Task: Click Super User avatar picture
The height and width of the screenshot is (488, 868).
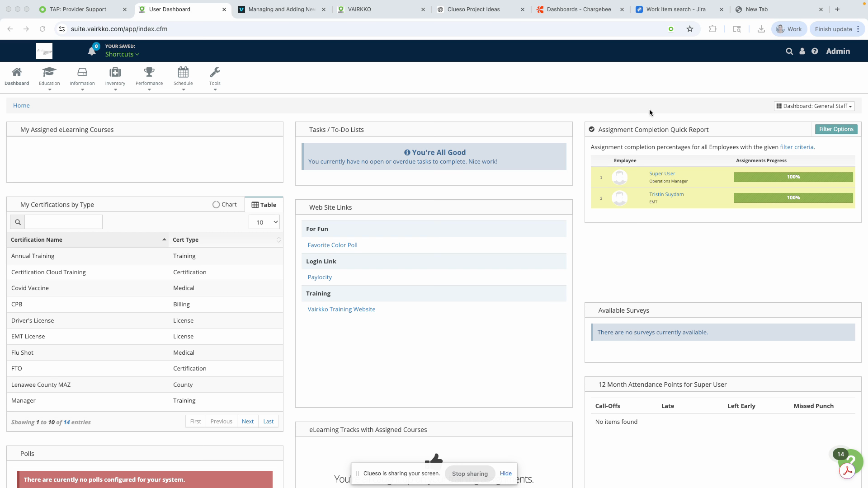Action: (619, 177)
